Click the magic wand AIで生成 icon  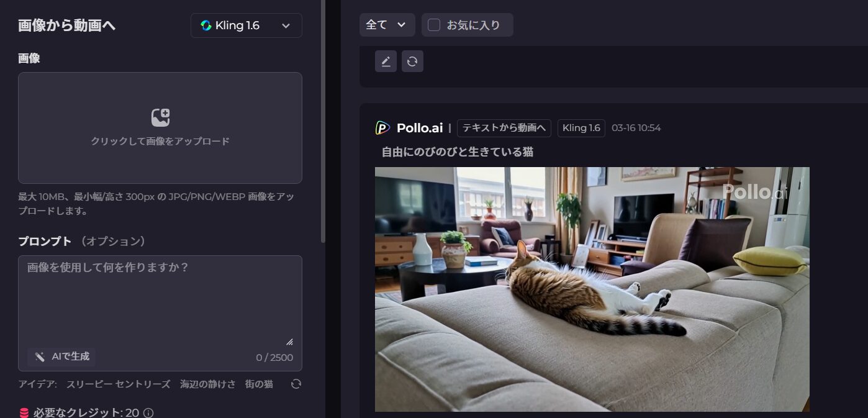pyautogui.click(x=40, y=357)
